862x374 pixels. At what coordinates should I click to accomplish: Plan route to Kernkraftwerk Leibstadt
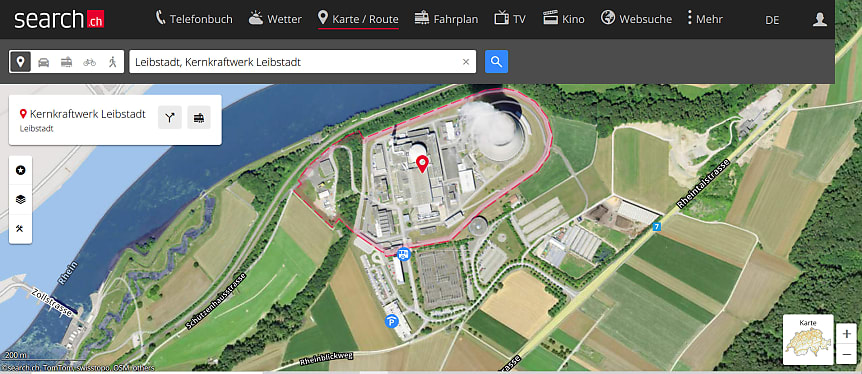[x=170, y=118]
